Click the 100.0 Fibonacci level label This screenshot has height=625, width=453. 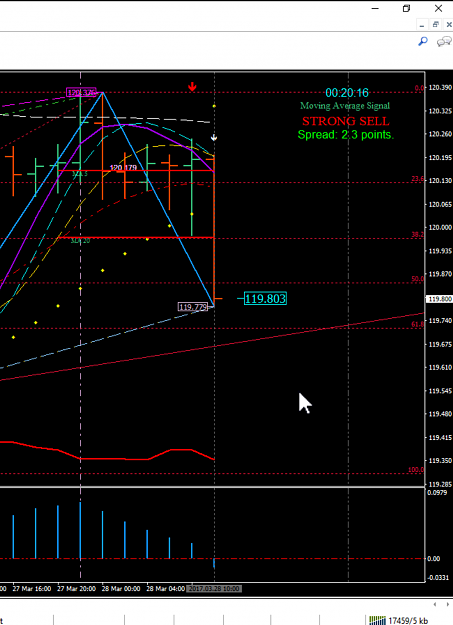[x=416, y=470]
